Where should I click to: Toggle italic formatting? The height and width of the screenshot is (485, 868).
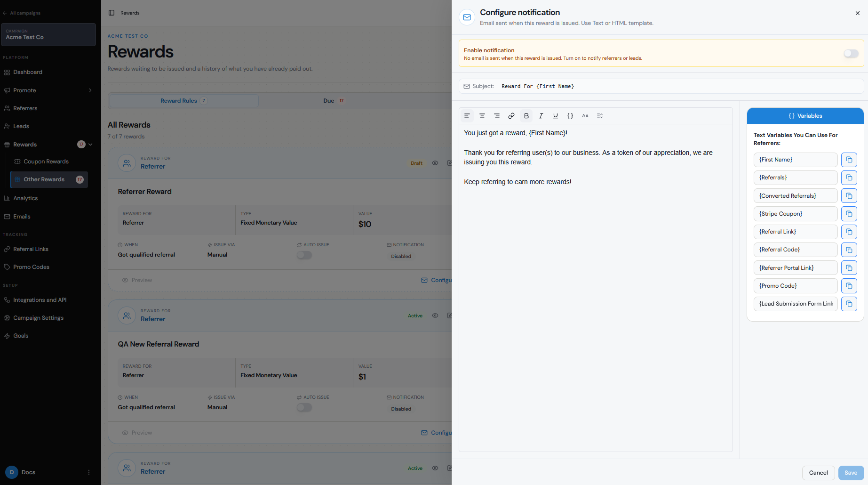[541, 116]
